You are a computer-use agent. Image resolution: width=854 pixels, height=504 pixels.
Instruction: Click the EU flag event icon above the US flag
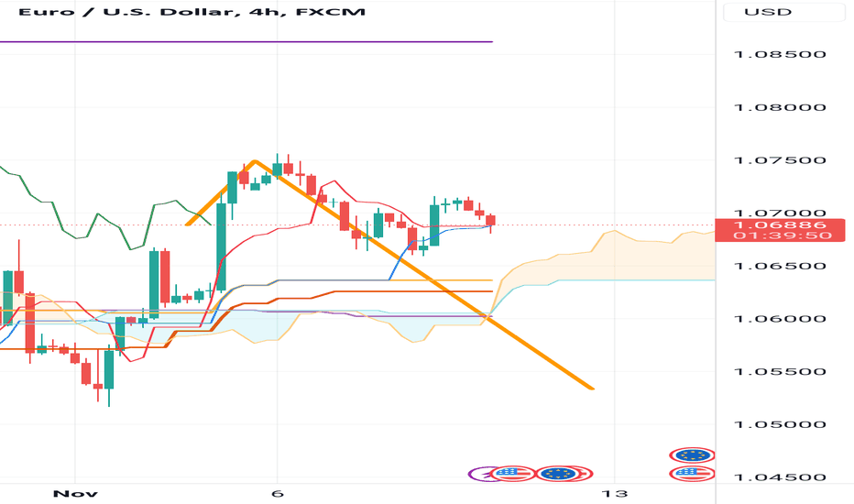coord(692,455)
